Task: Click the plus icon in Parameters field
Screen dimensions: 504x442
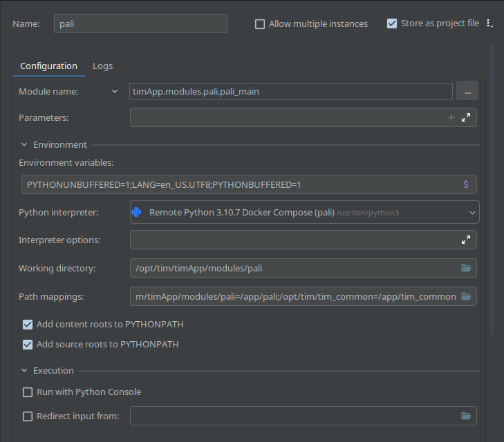Action: pyautogui.click(x=451, y=118)
